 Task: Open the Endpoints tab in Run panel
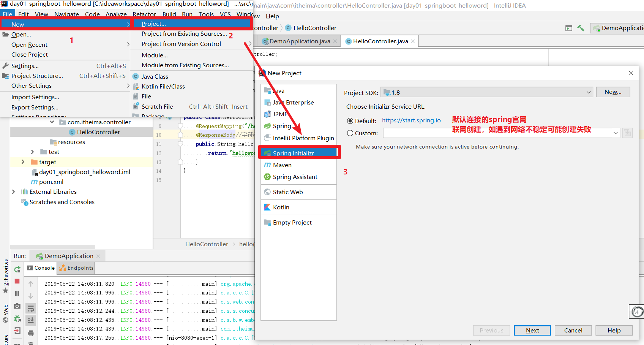(76, 268)
